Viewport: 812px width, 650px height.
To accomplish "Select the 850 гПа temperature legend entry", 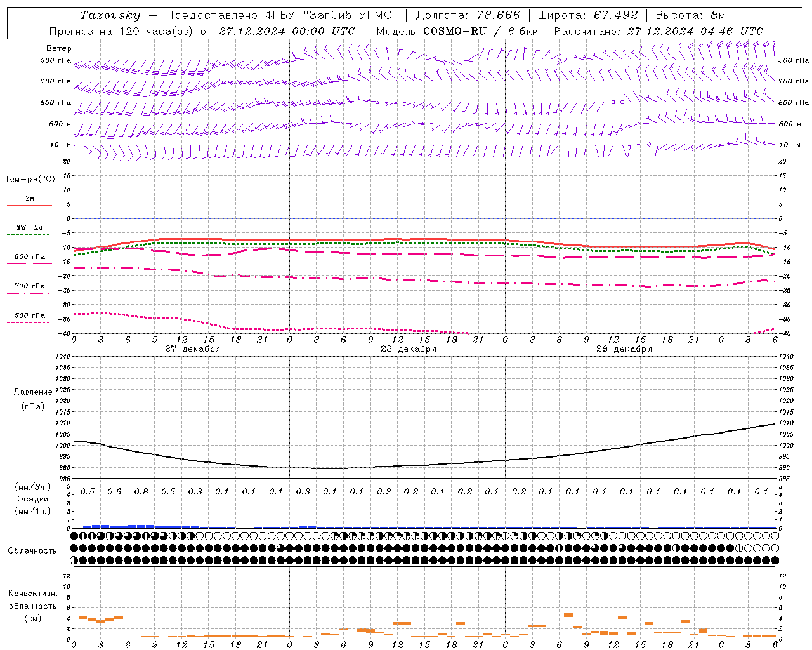I will click(x=30, y=257).
